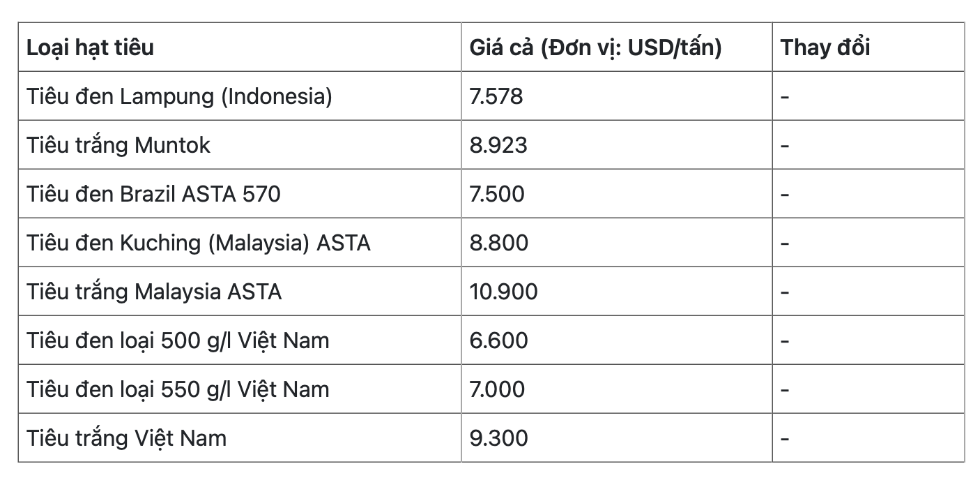Select 'Tiêu đen loại 500 g/l Việt Nam'
980x480 pixels.
(178, 340)
